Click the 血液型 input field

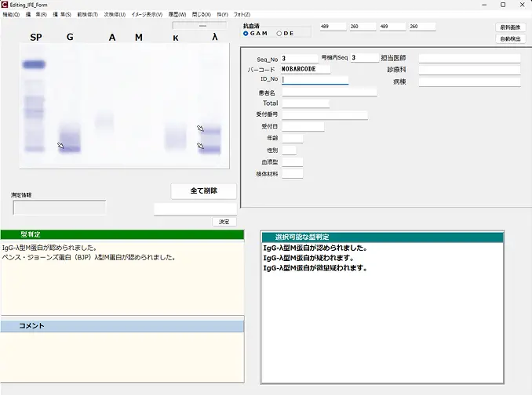tap(292, 162)
